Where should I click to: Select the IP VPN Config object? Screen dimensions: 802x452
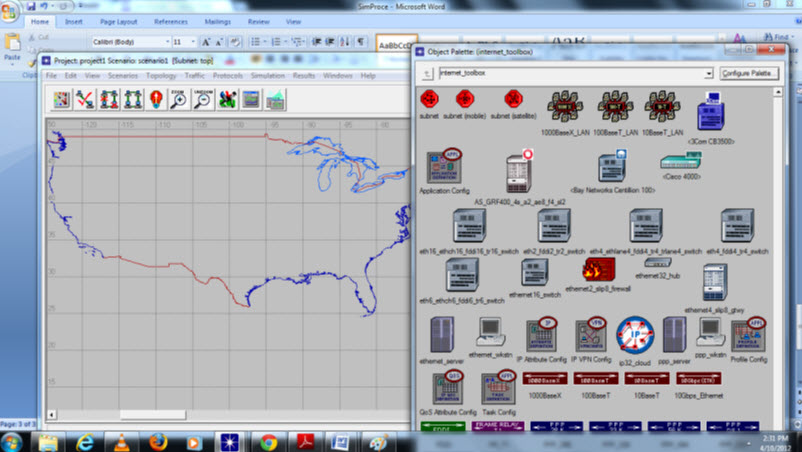591,335
